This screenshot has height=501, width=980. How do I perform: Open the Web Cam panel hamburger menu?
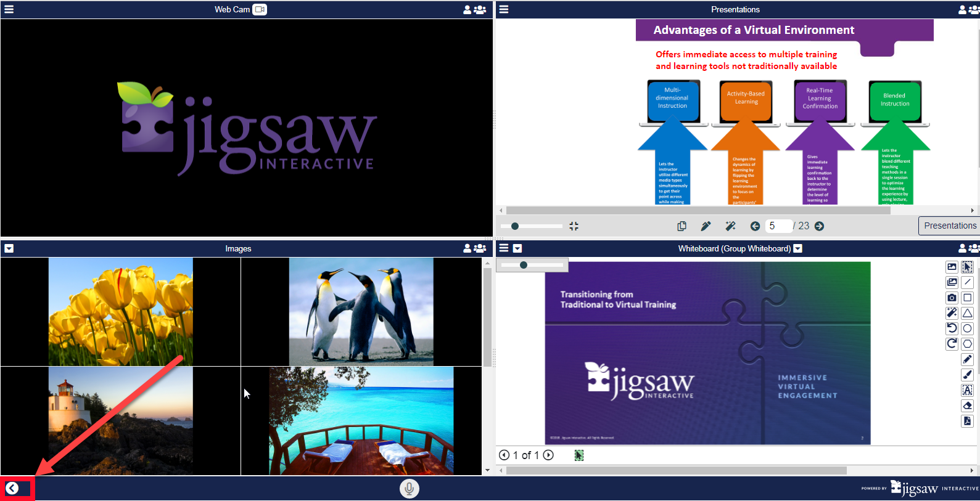pos(9,9)
